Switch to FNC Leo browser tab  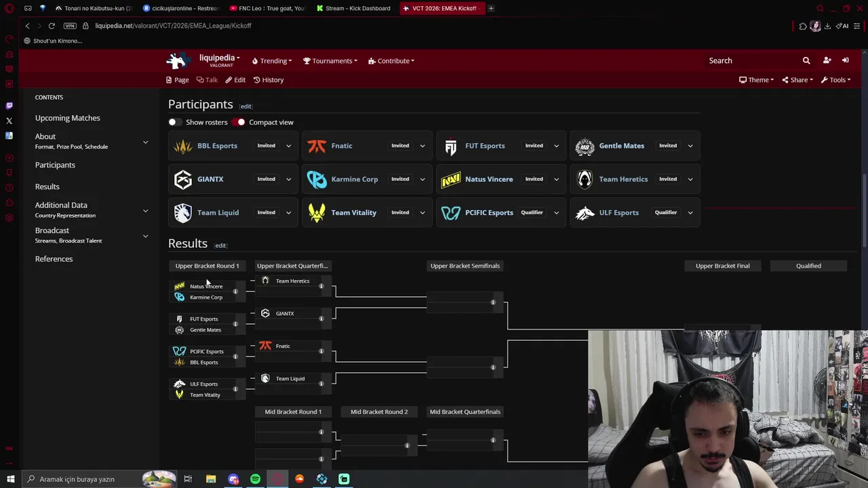click(267, 8)
